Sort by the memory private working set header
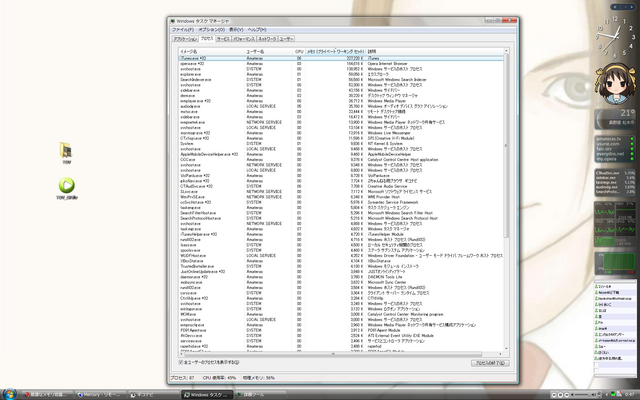This screenshot has height=400, width=640. (335, 51)
